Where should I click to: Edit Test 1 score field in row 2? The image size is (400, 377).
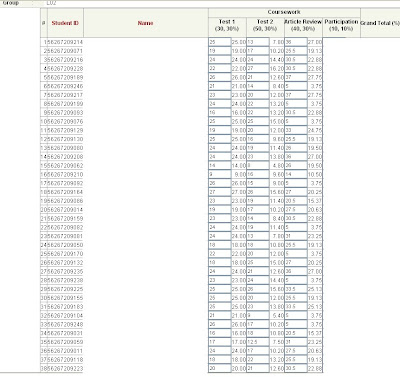(x=220, y=51)
